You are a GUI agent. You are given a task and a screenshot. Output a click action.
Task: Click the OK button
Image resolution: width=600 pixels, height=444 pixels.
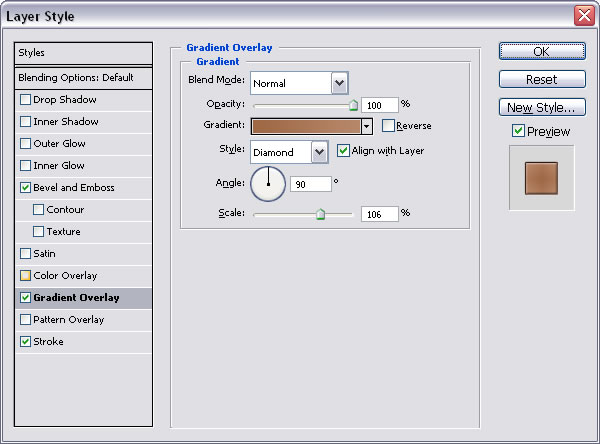(542, 51)
